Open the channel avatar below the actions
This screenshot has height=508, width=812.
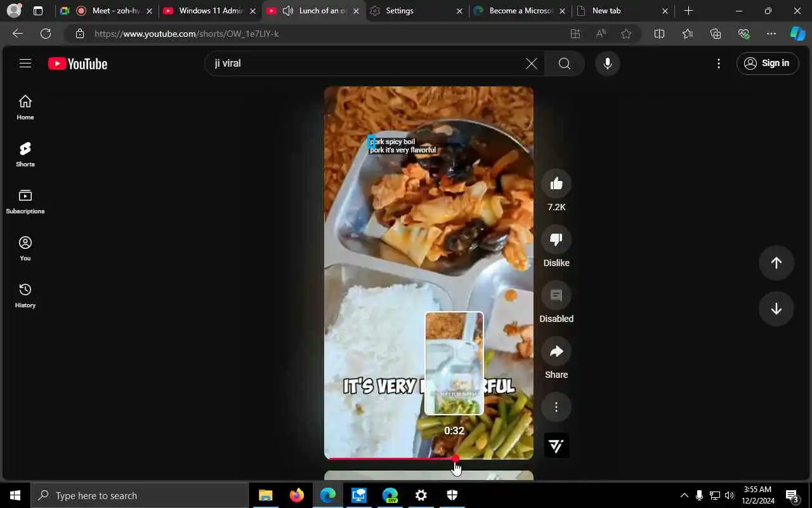point(556,446)
